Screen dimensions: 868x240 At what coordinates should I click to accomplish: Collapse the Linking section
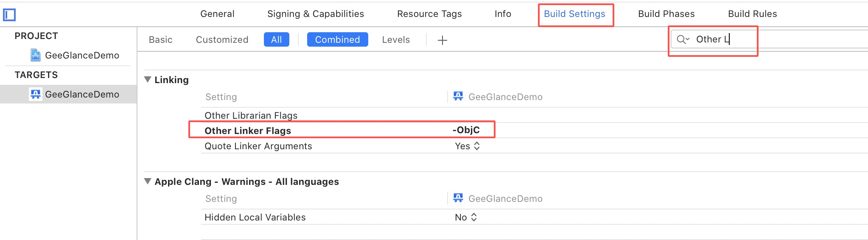pyautogui.click(x=148, y=80)
